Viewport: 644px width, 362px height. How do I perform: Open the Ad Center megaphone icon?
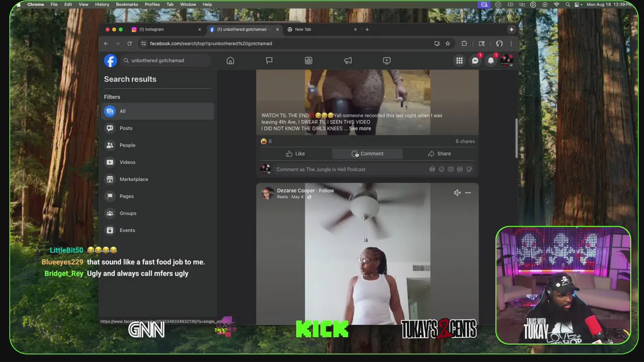348,61
